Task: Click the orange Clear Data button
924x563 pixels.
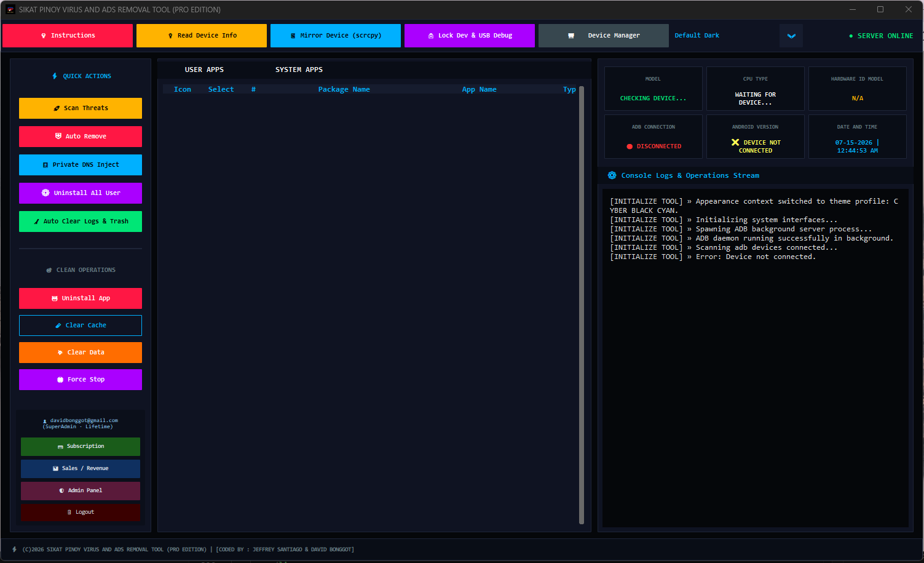Action: (x=81, y=353)
